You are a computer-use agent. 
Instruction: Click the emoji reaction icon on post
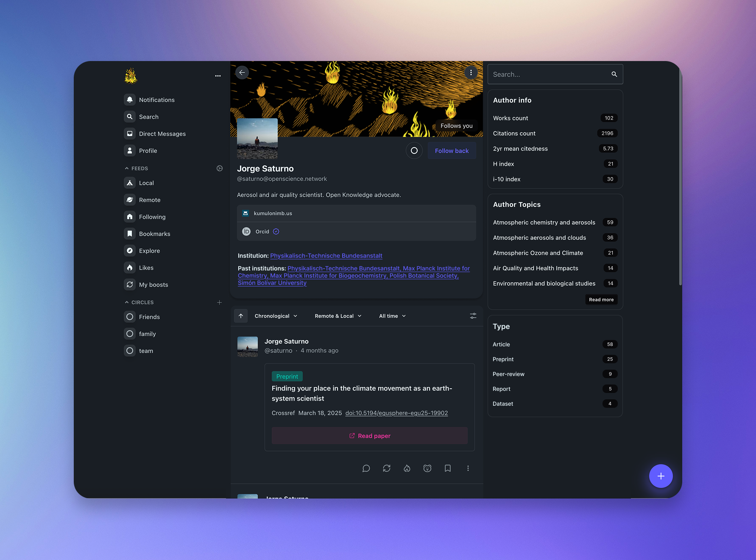427,468
